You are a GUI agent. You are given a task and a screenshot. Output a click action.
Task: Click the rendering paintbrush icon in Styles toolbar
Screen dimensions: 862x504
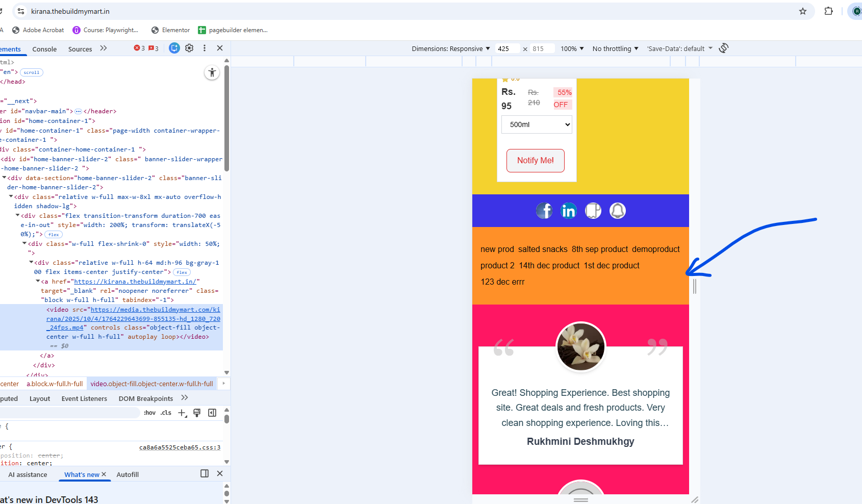(197, 413)
